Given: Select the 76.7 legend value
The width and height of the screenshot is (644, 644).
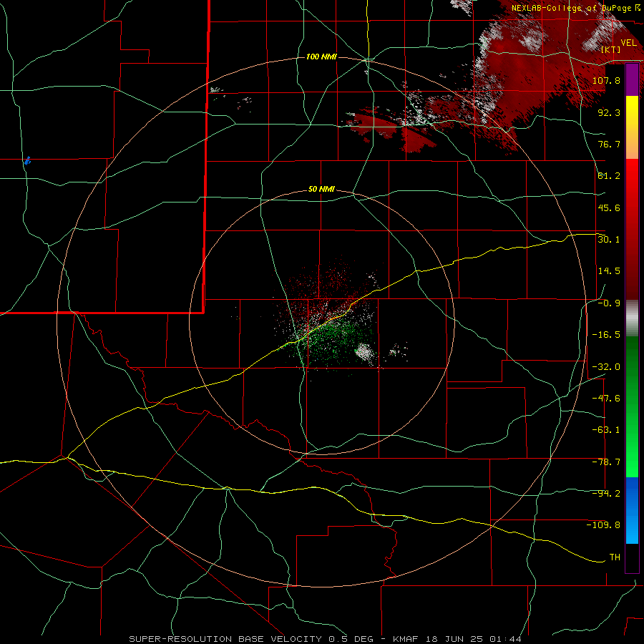Looking at the screenshot, I should point(609,144).
